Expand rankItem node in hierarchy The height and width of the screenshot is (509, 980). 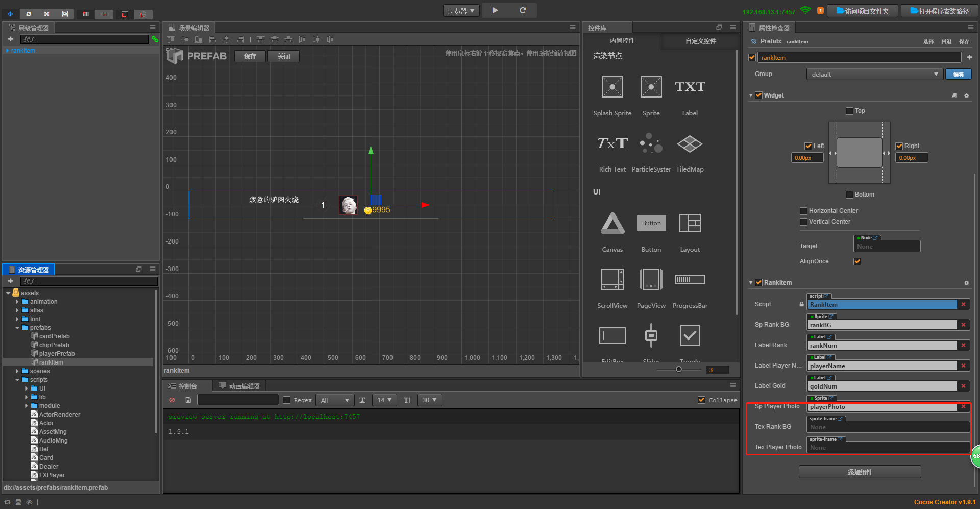click(x=8, y=51)
